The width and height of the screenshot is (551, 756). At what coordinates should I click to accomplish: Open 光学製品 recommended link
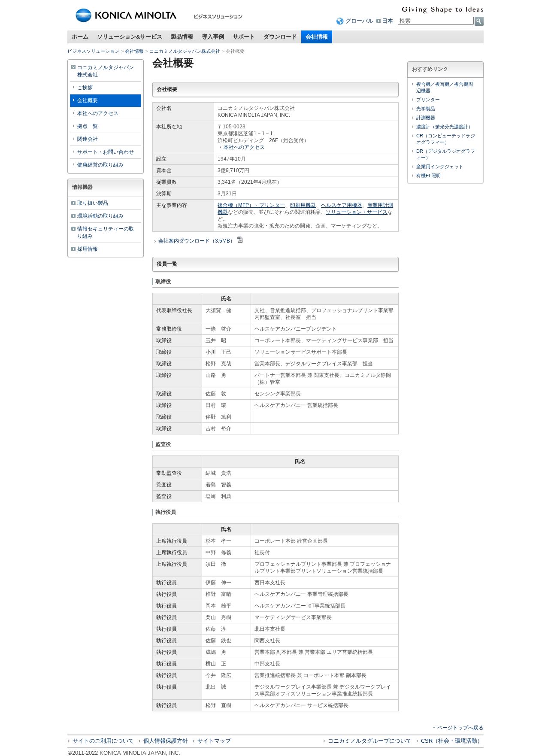coord(426,109)
